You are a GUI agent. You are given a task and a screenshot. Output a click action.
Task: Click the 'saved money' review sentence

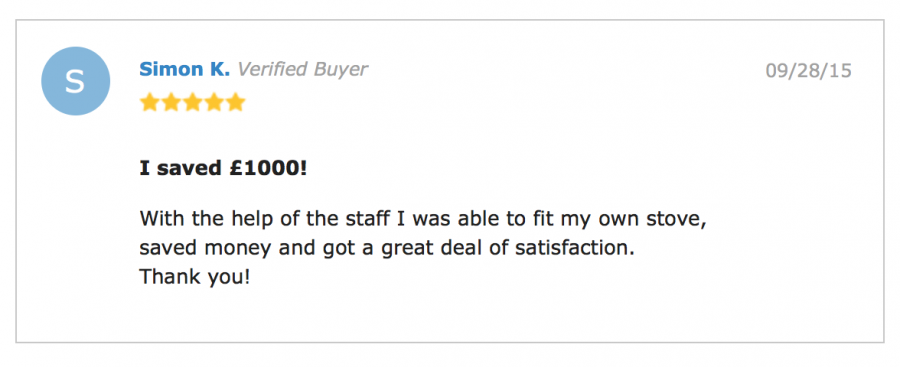pyautogui.click(x=387, y=249)
